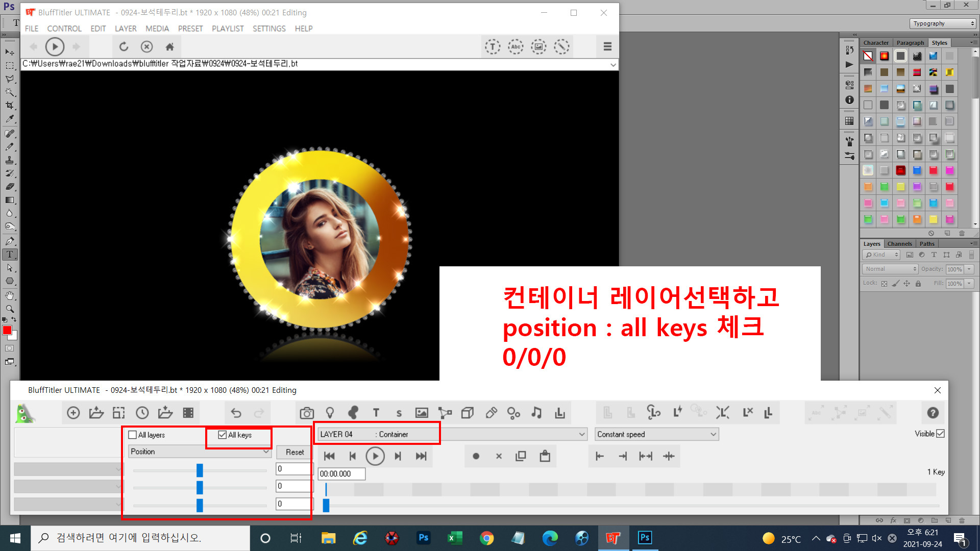Click the camera layer icon
Image resolution: width=980 pixels, height=551 pixels.
point(307,413)
